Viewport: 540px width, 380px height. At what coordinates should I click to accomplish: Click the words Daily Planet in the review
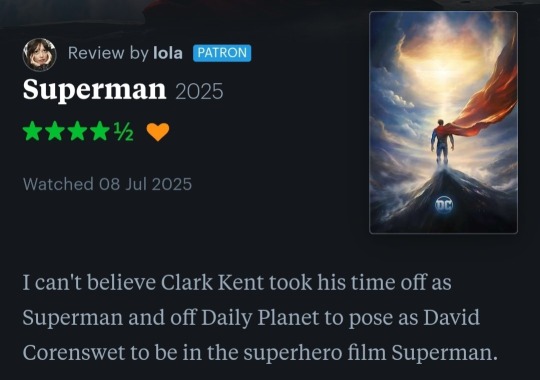pyautogui.click(x=260, y=318)
